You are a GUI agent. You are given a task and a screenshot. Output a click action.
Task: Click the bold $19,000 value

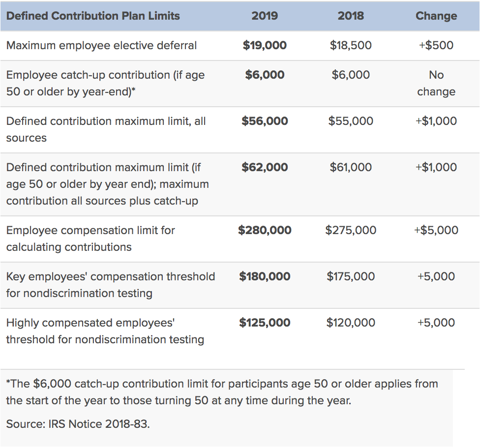coord(265,46)
